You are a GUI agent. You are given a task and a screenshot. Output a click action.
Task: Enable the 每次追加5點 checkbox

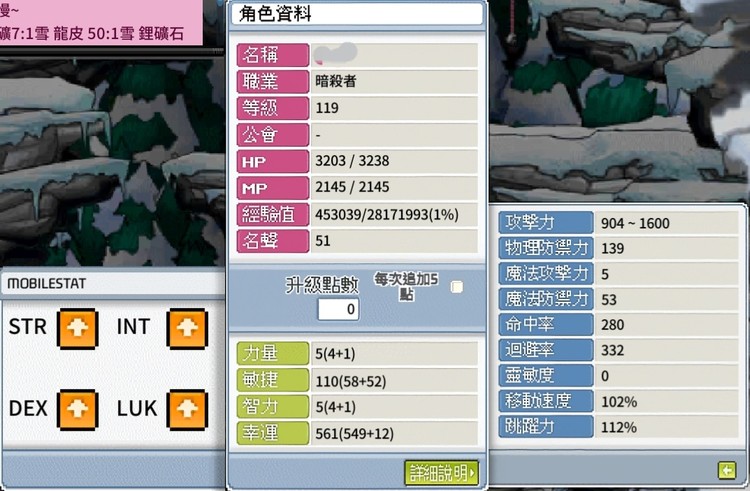click(457, 287)
